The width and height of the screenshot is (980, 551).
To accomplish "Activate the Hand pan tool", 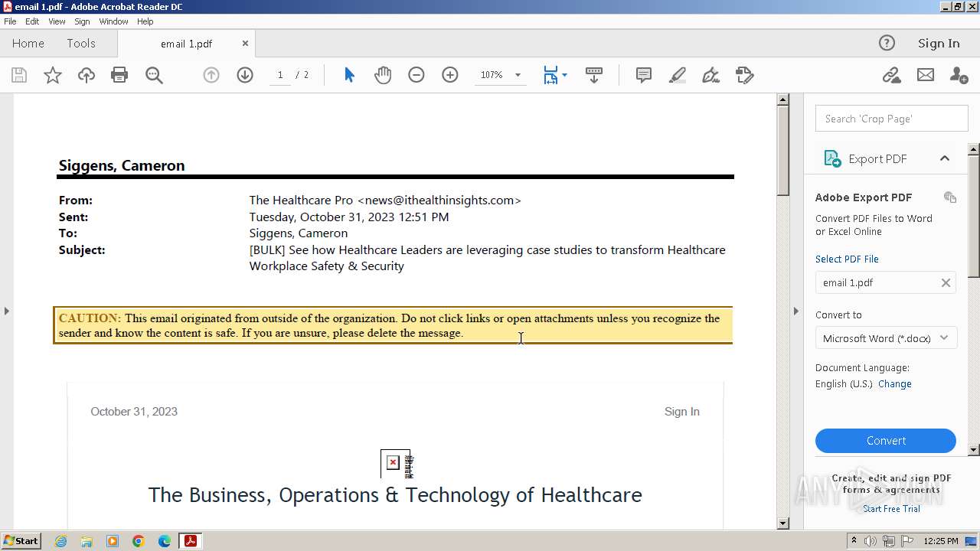I will pos(383,75).
